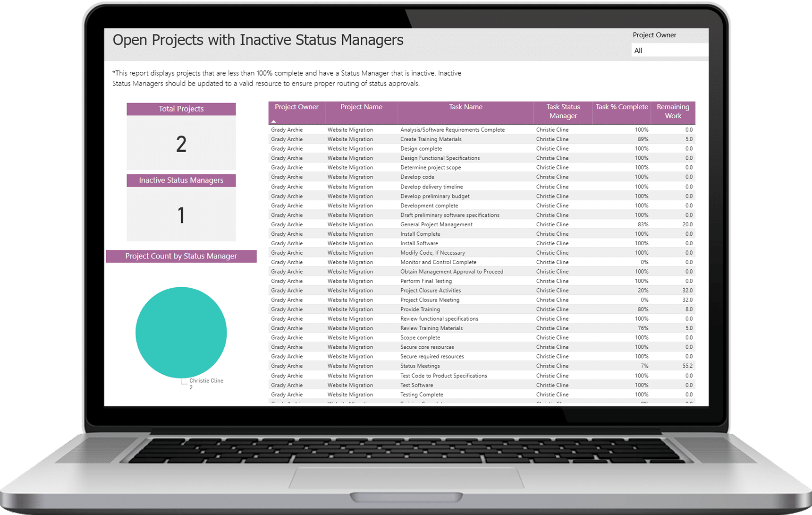812x515 pixels.
Task: Sort table by Project Name column
Action: (x=361, y=107)
